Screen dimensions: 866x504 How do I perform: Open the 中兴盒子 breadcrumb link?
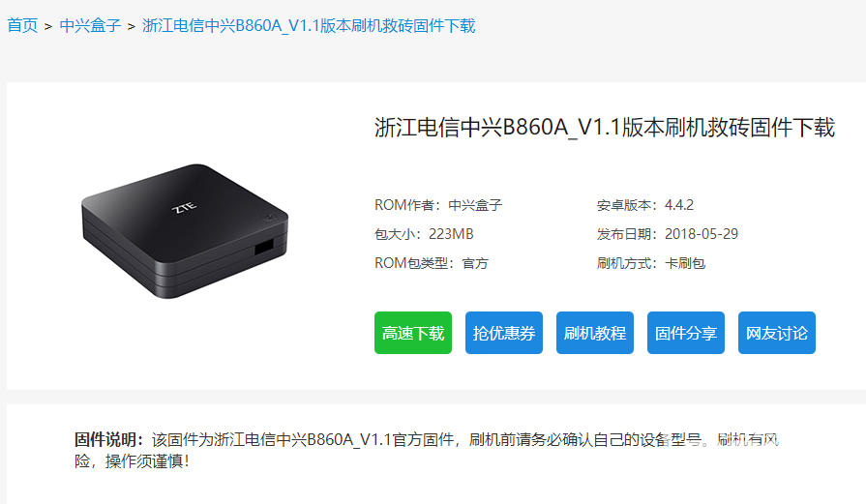click(x=90, y=25)
